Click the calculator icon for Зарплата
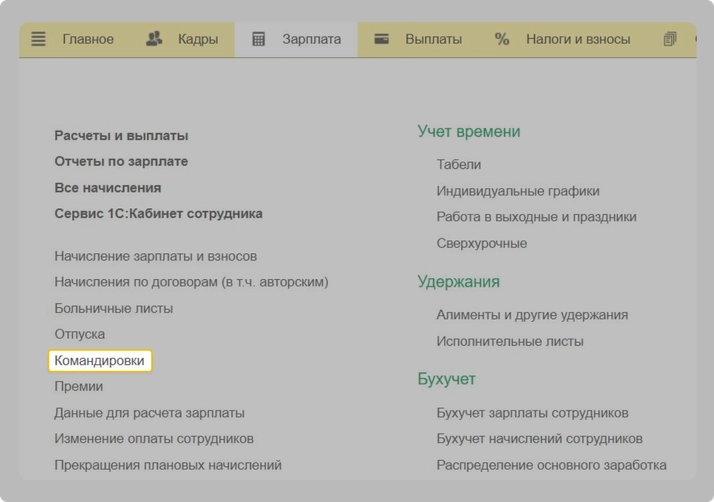Screen dimensions: 714x502 point(258,39)
